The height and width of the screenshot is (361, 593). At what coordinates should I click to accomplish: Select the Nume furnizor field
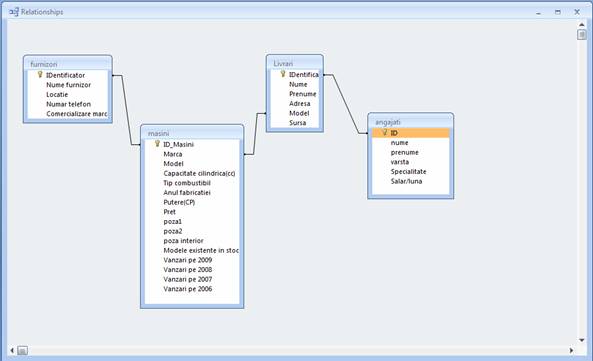tap(68, 85)
